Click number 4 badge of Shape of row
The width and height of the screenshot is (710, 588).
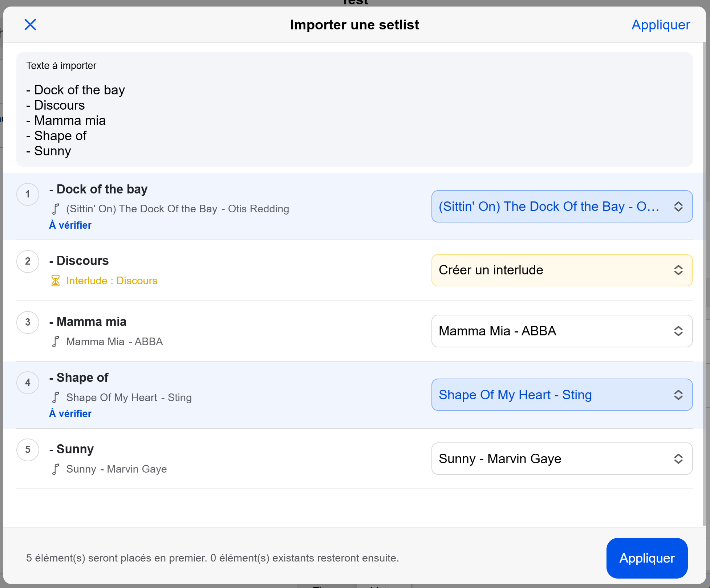click(x=28, y=383)
